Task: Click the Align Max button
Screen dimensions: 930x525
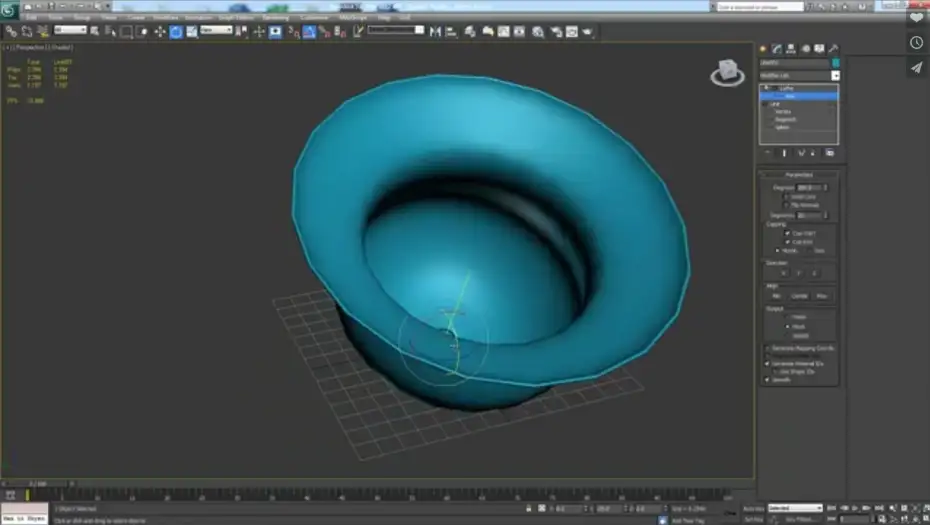Action: pos(822,296)
